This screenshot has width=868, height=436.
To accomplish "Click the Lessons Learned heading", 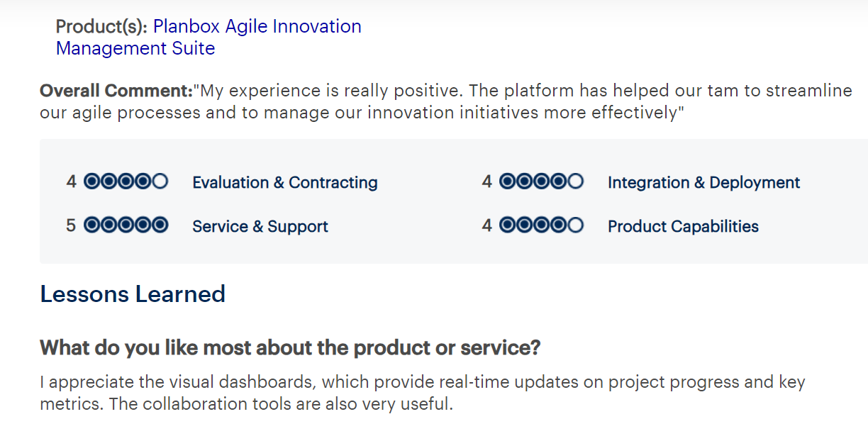I will pos(133,294).
